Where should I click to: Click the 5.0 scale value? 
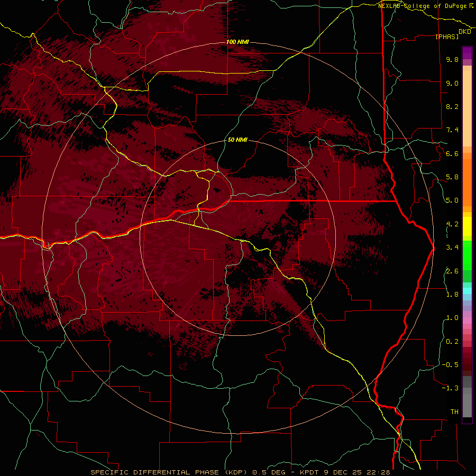[452, 200]
